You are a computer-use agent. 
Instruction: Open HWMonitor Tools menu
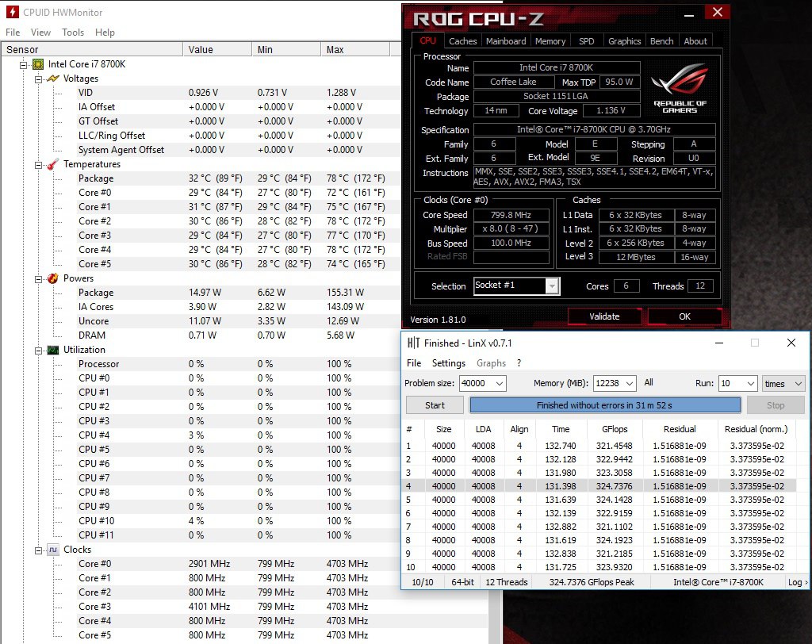72,33
